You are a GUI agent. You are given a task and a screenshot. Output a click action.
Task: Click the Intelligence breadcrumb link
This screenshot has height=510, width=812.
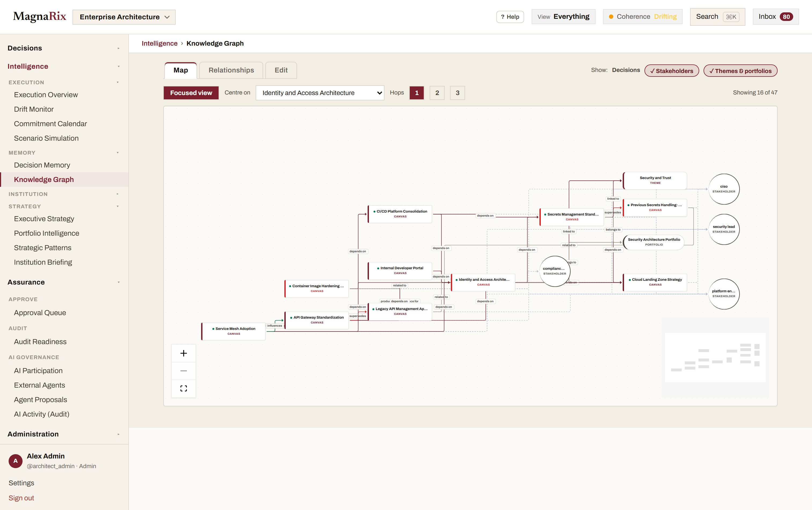click(160, 43)
